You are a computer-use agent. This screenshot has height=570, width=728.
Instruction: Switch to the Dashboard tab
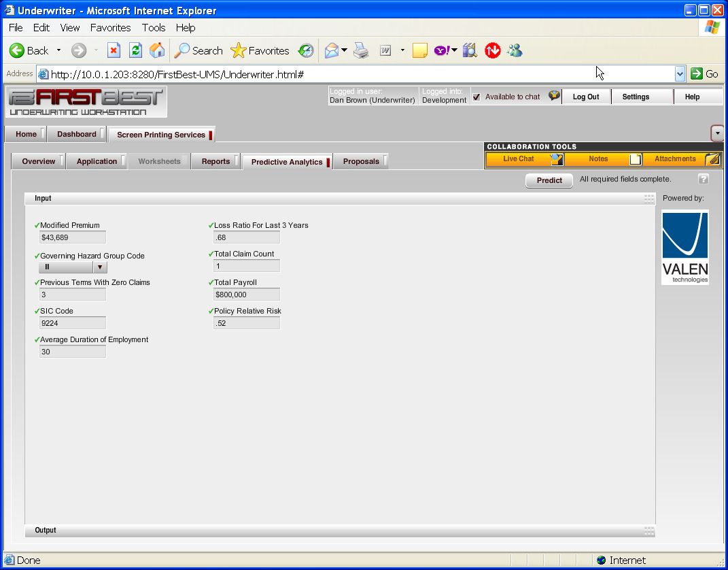[77, 134]
